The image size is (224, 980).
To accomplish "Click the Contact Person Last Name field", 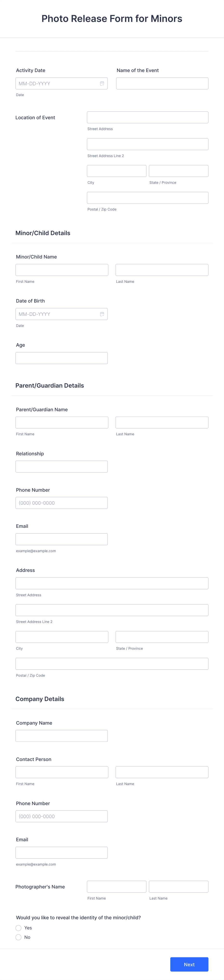I will pos(162,772).
